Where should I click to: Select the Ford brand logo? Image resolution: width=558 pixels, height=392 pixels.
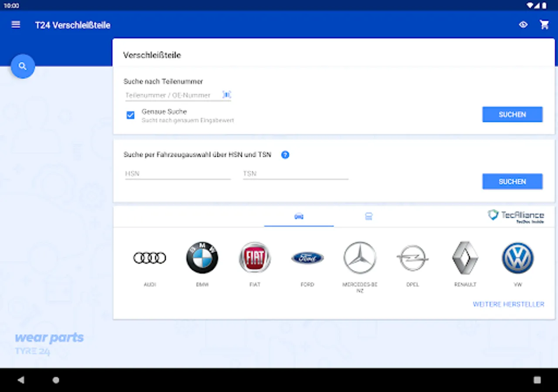click(307, 258)
